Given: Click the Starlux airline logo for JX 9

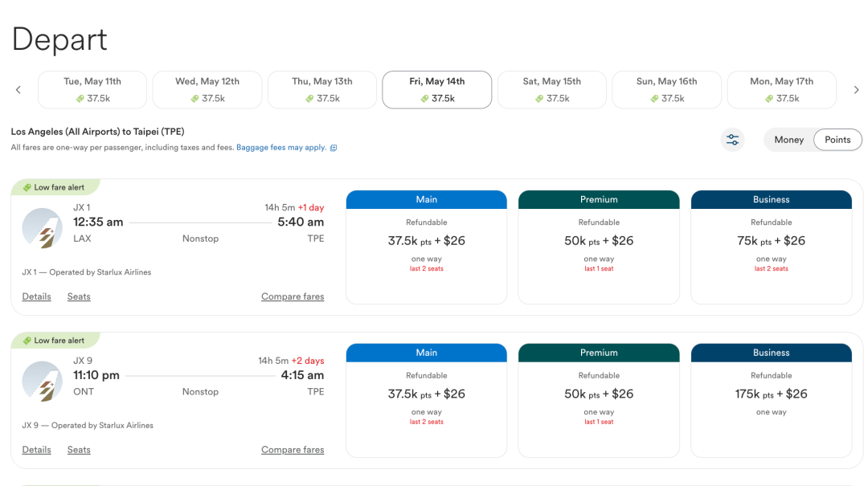Looking at the screenshot, I should coord(42,381).
